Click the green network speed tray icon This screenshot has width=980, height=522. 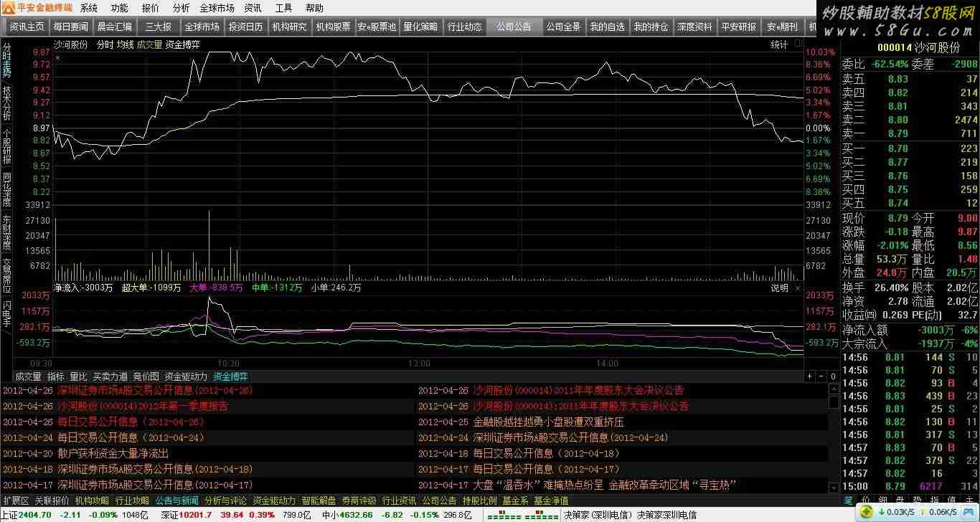click(x=867, y=512)
